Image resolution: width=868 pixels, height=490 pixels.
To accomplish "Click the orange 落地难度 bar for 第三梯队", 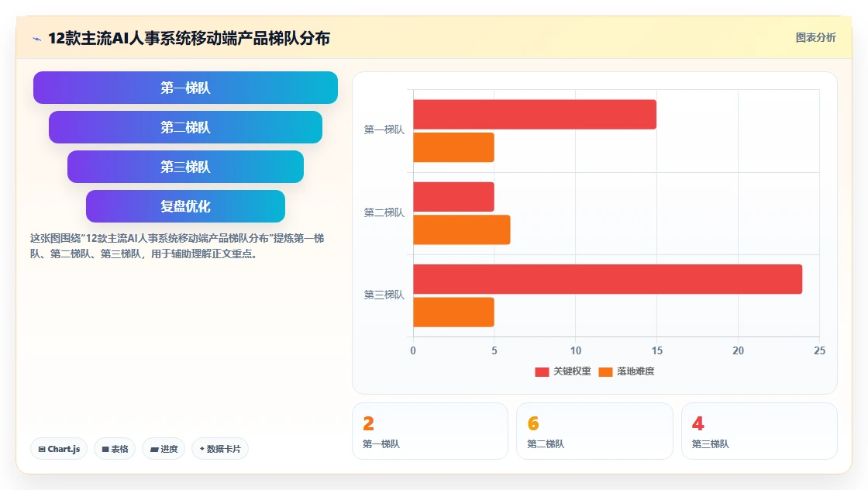I will [x=453, y=312].
